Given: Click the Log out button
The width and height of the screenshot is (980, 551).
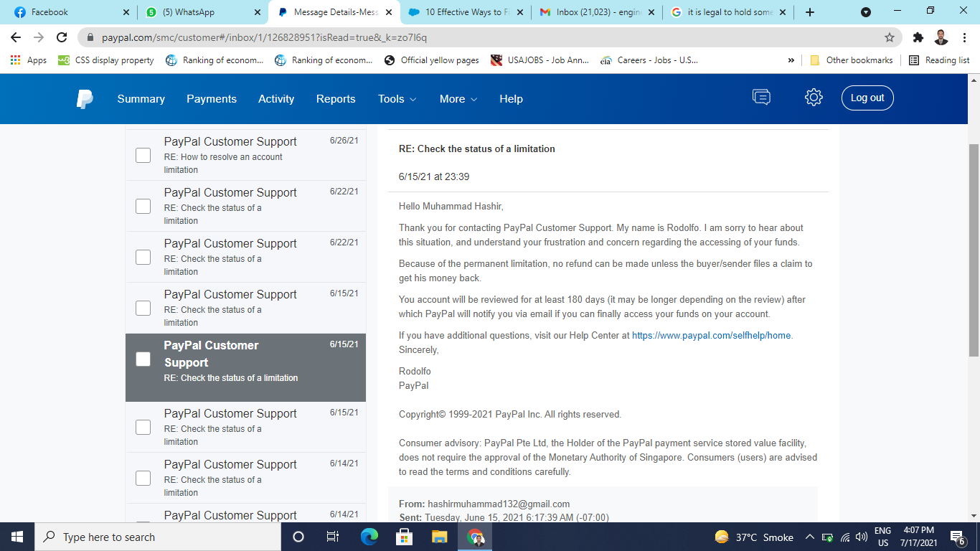Looking at the screenshot, I should coord(867,98).
